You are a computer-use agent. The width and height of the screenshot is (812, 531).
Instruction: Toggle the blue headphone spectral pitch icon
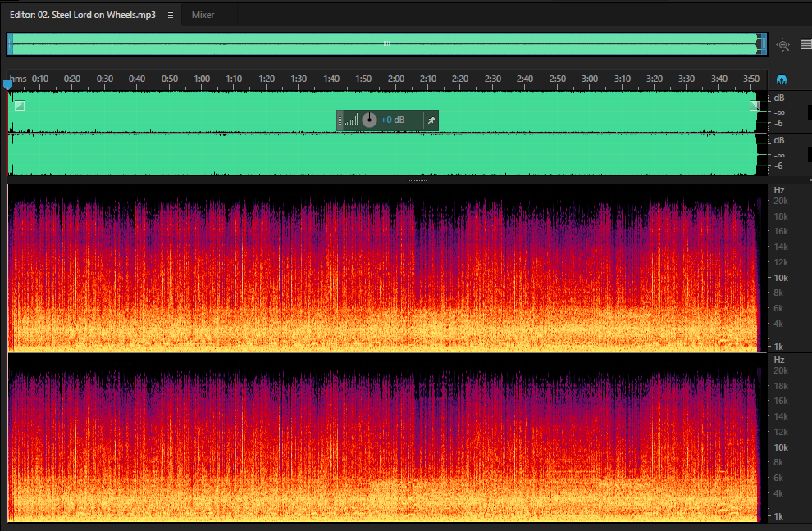click(x=782, y=79)
